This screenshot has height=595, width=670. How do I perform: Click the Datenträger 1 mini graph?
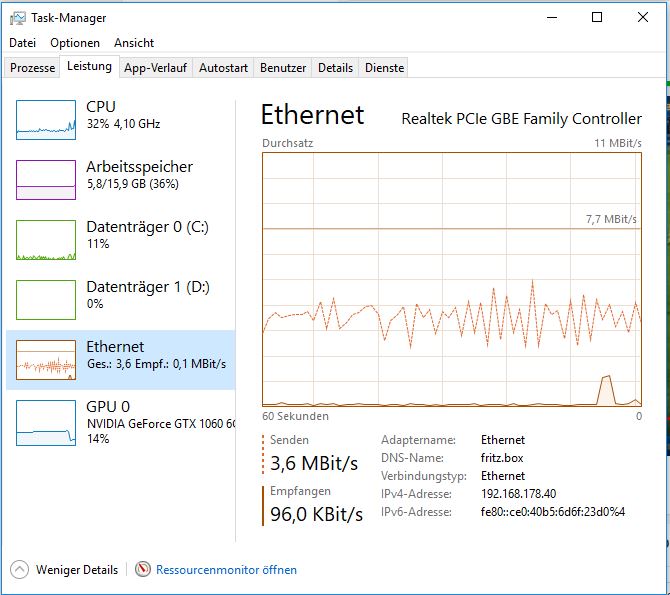pyautogui.click(x=46, y=300)
